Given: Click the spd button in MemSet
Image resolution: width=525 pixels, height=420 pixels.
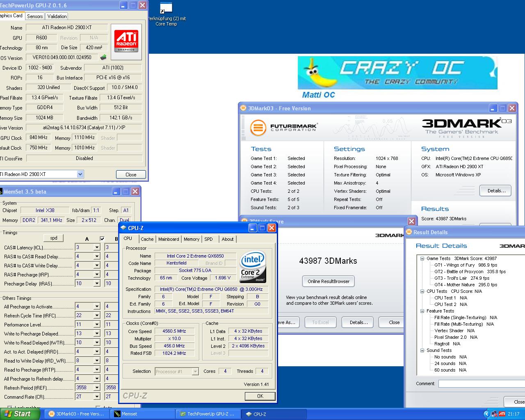Looking at the screenshot, I should (x=54, y=238).
